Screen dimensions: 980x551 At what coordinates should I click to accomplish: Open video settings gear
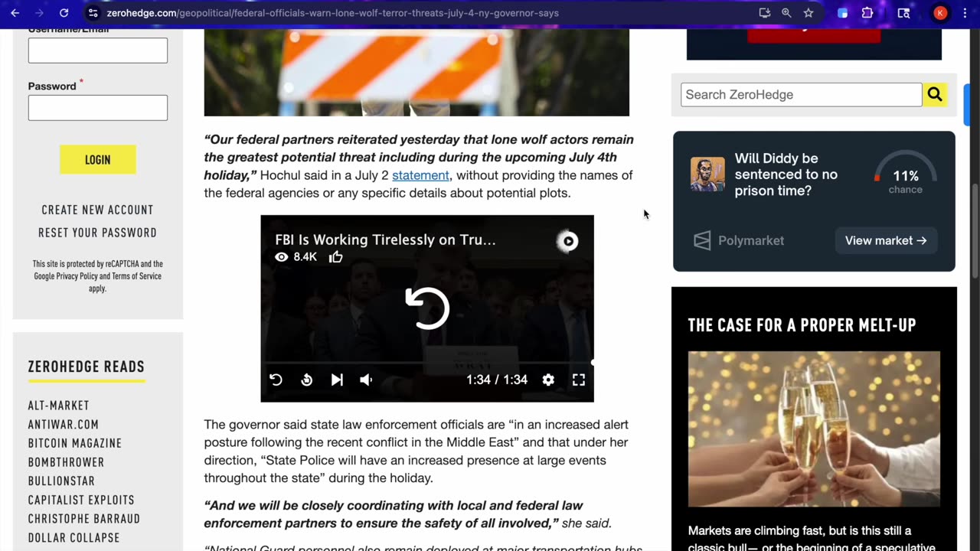click(x=548, y=380)
